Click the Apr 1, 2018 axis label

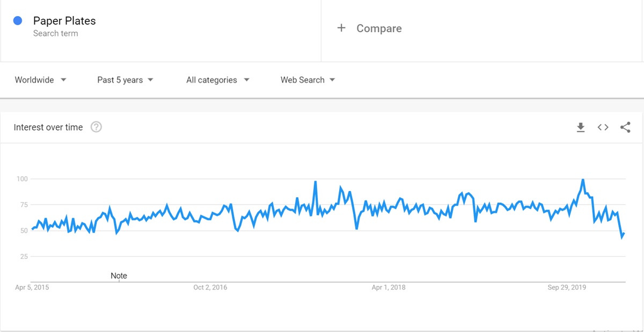(x=389, y=287)
